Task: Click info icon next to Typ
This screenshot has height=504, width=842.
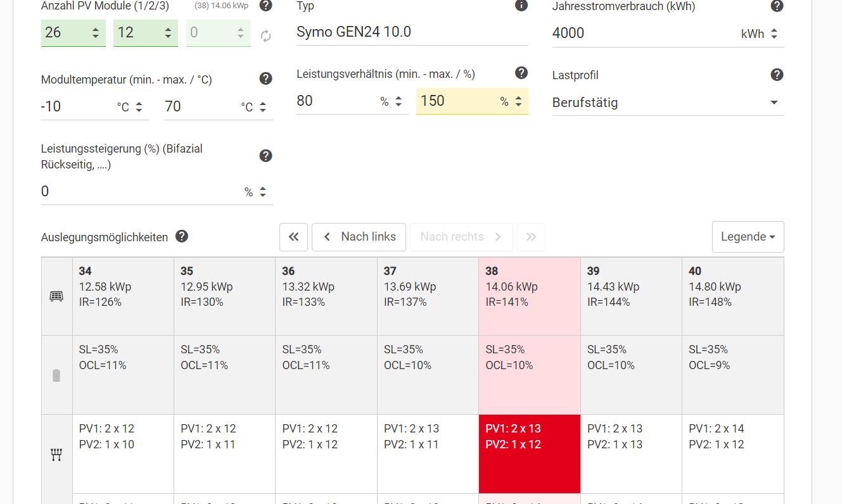Action: 521,6
